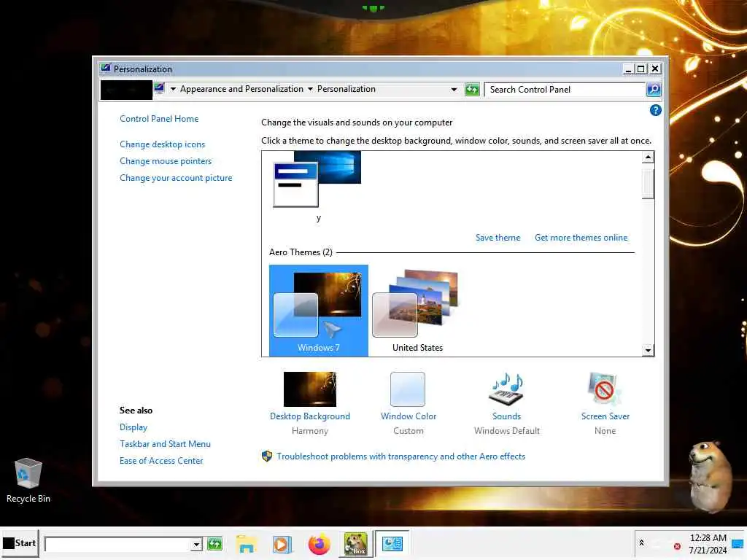Image resolution: width=747 pixels, height=560 pixels.
Task: Click the Save theme link
Action: 498,238
